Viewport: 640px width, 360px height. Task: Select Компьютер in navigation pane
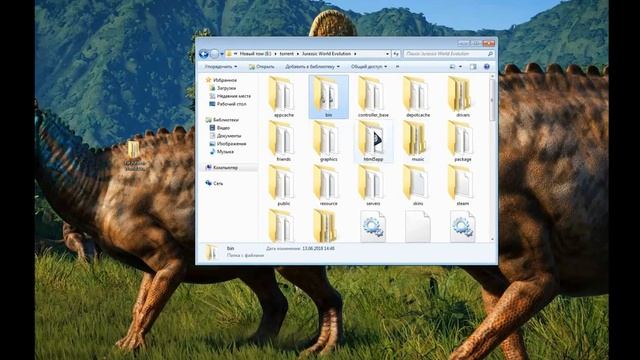click(225, 168)
